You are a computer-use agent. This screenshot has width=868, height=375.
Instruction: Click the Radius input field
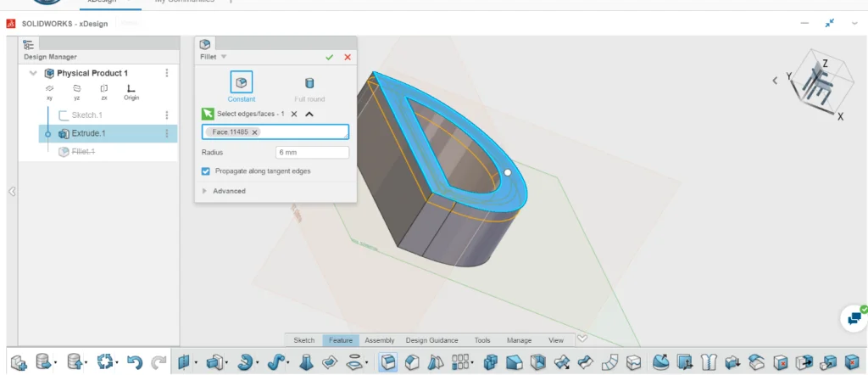[x=312, y=153]
